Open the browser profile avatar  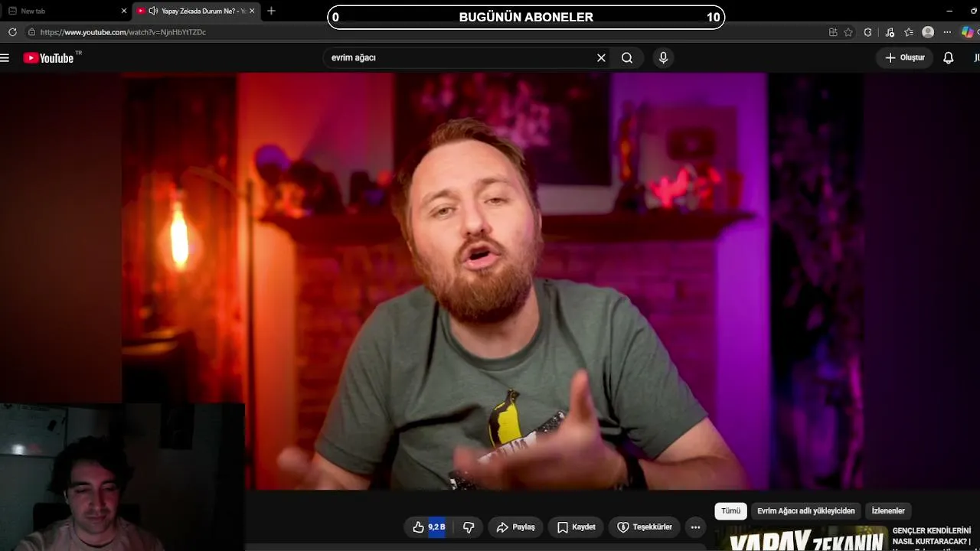coord(928,32)
